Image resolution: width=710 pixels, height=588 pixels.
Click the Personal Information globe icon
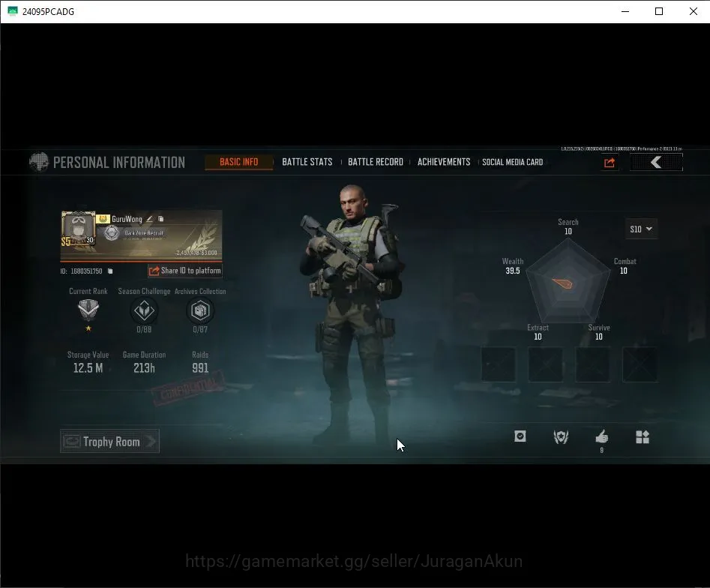tap(39, 162)
